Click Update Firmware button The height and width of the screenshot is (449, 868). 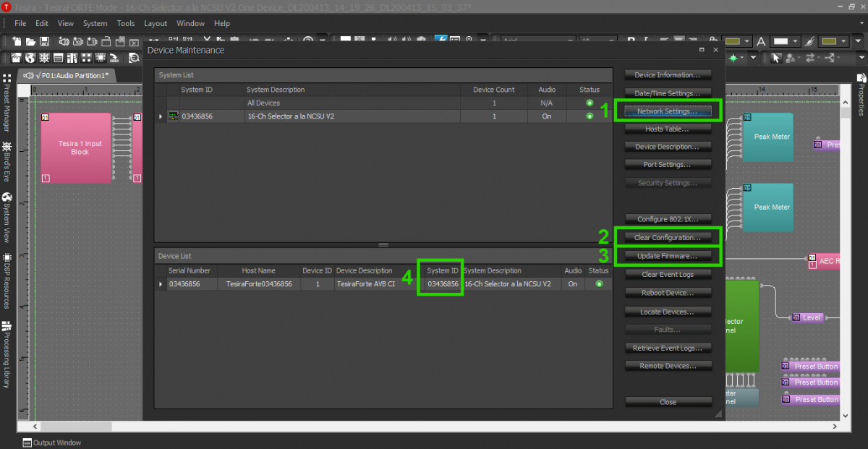(x=668, y=256)
